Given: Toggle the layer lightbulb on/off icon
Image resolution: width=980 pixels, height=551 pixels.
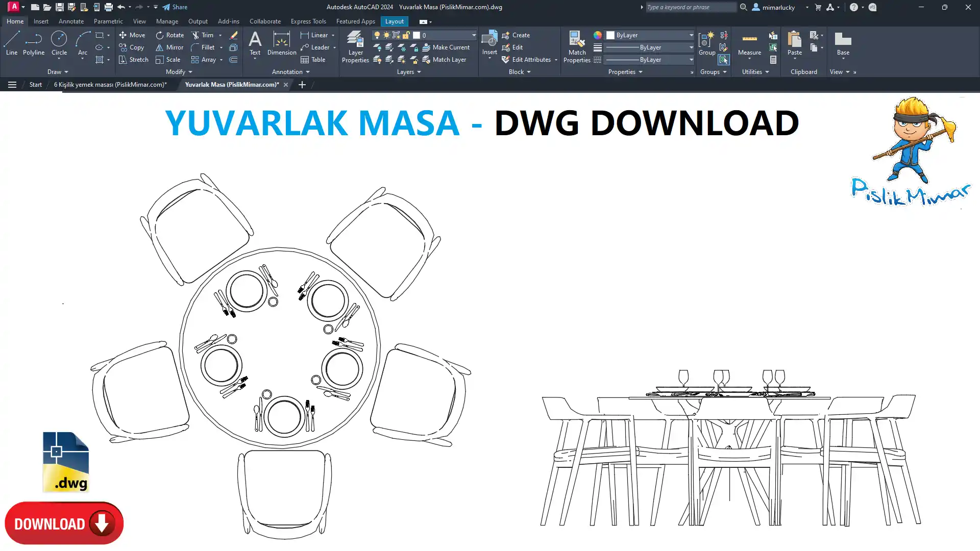Looking at the screenshot, I should [x=377, y=35].
